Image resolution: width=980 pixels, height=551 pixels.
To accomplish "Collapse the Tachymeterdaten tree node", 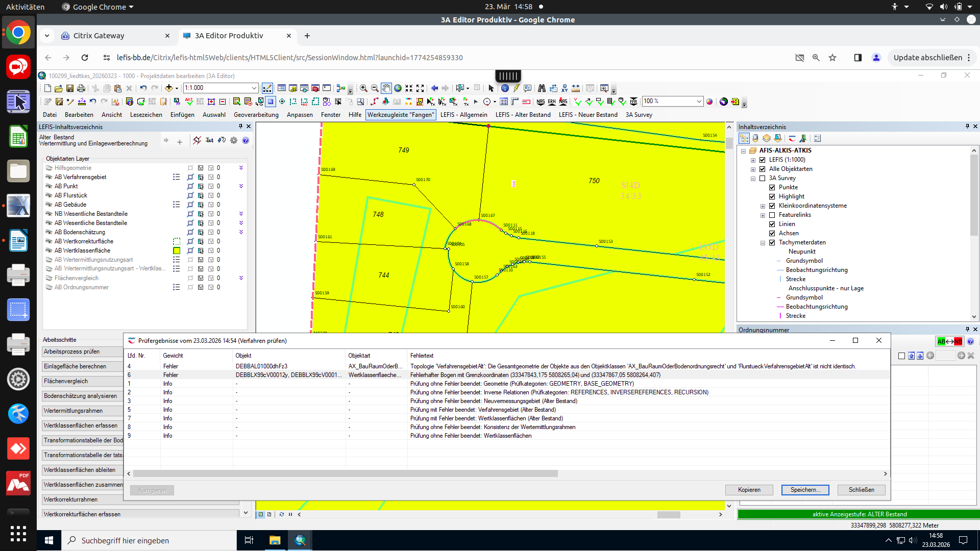I will tap(763, 243).
